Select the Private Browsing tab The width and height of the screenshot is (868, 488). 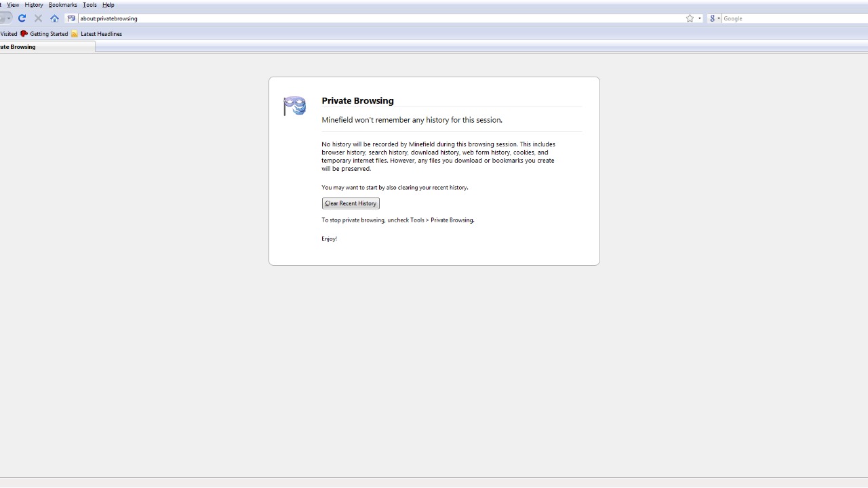click(x=41, y=47)
